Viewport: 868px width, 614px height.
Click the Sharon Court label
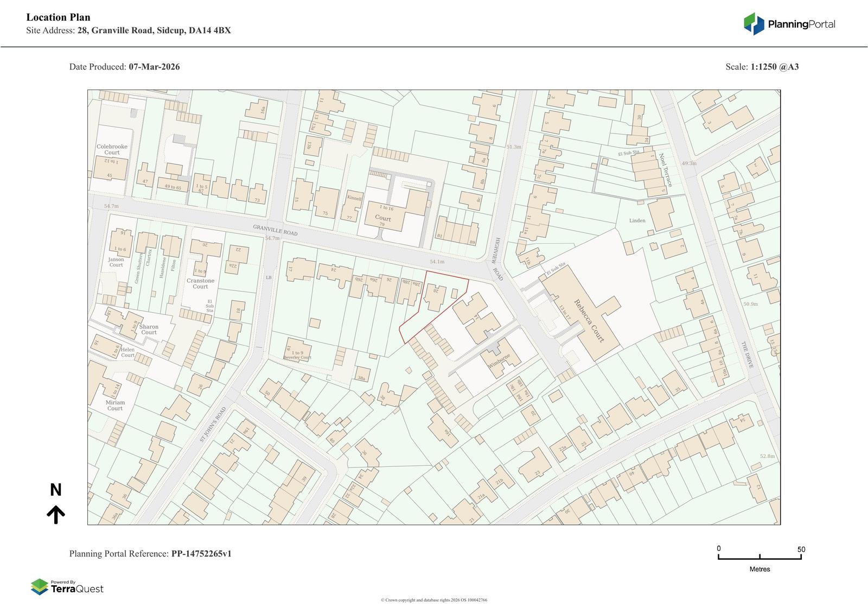[149, 330]
